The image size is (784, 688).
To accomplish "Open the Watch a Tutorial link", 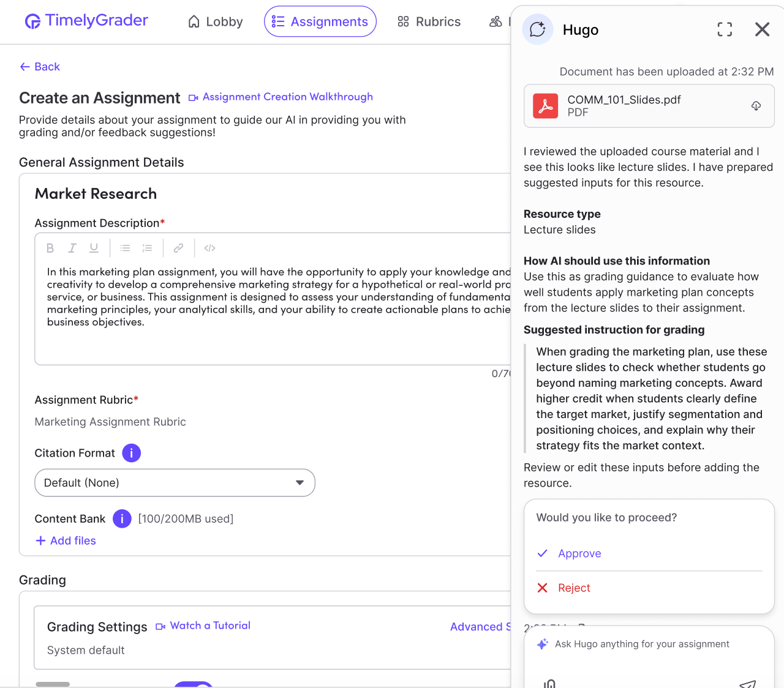I will [x=203, y=626].
